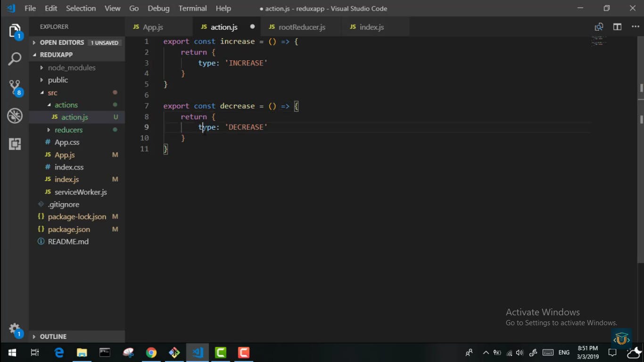Show hidden tray icons chevron
Image resolution: width=644 pixels, height=362 pixels.
click(486, 353)
